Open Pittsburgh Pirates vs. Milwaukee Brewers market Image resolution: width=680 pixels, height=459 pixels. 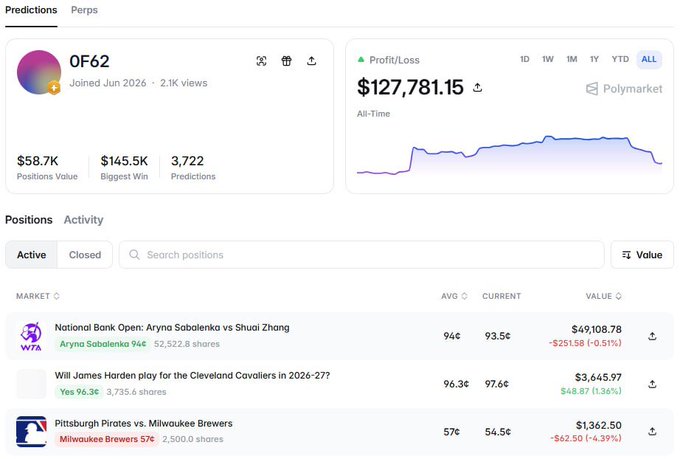[x=144, y=423]
